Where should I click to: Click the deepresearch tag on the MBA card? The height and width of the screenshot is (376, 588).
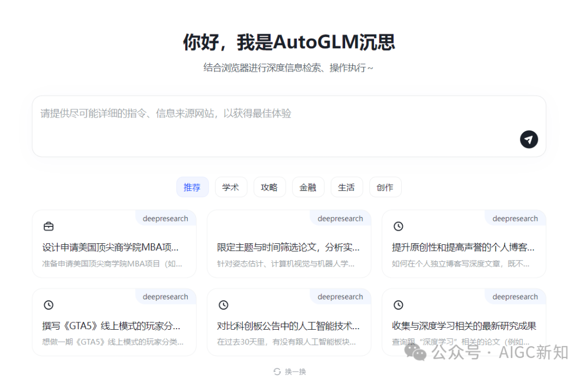tap(166, 219)
